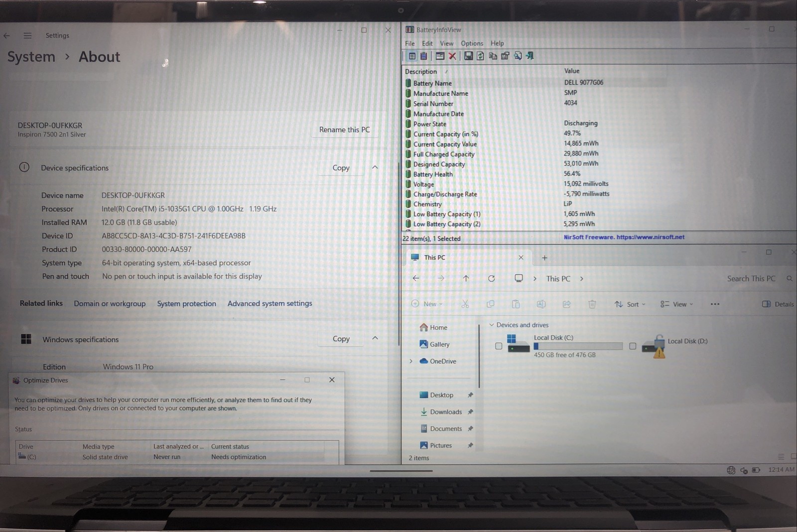The image size is (797, 532).
Task: Open the Edit menu in BatteryInfoView
Action: coord(427,43)
